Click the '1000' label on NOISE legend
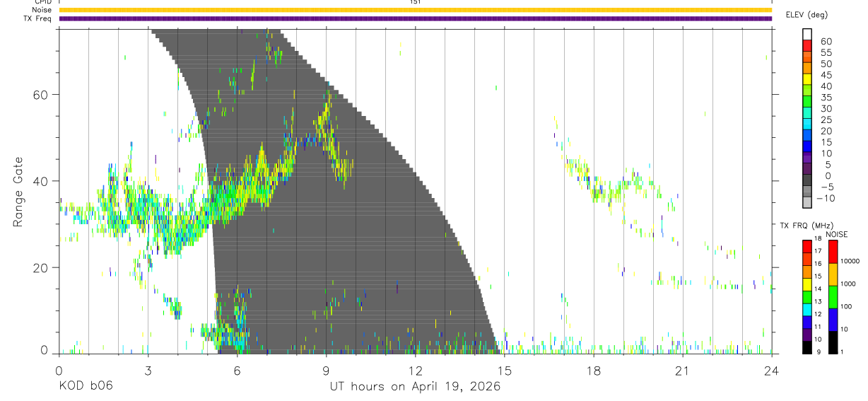The image size is (868, 401). point(848,284)
